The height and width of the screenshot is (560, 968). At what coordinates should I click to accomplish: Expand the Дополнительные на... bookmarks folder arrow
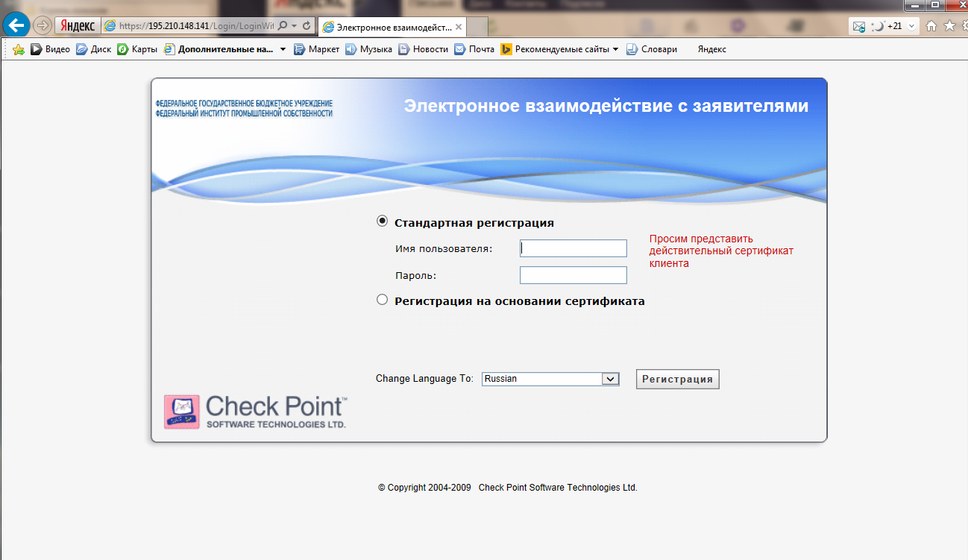(x=283, y=50)
